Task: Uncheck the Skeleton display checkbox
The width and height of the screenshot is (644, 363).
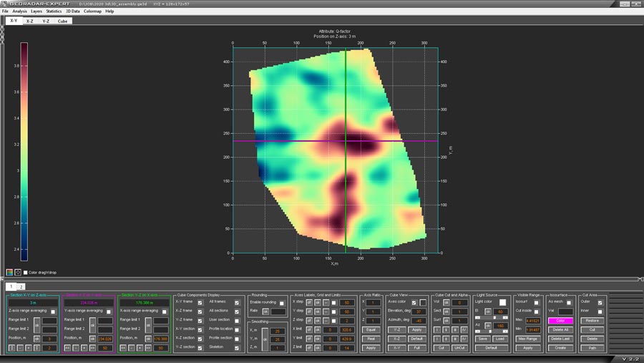Action: (x=237, y=347)
